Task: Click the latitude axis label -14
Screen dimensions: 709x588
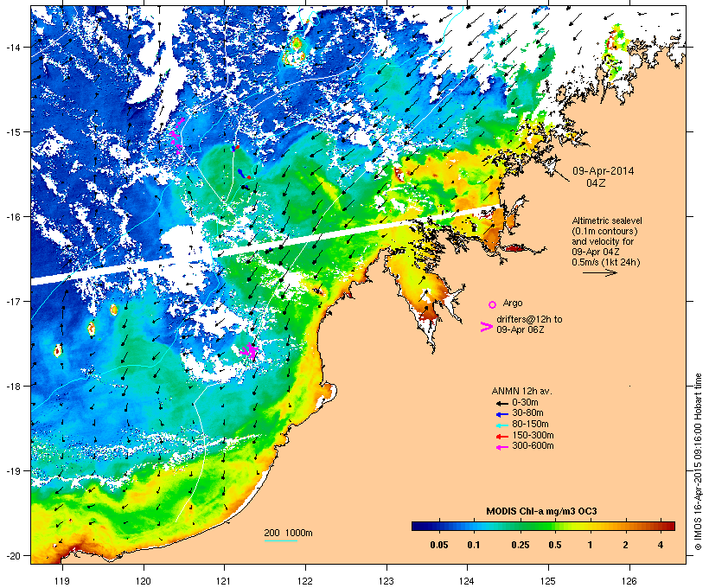Action: click(x=13, y=47)
